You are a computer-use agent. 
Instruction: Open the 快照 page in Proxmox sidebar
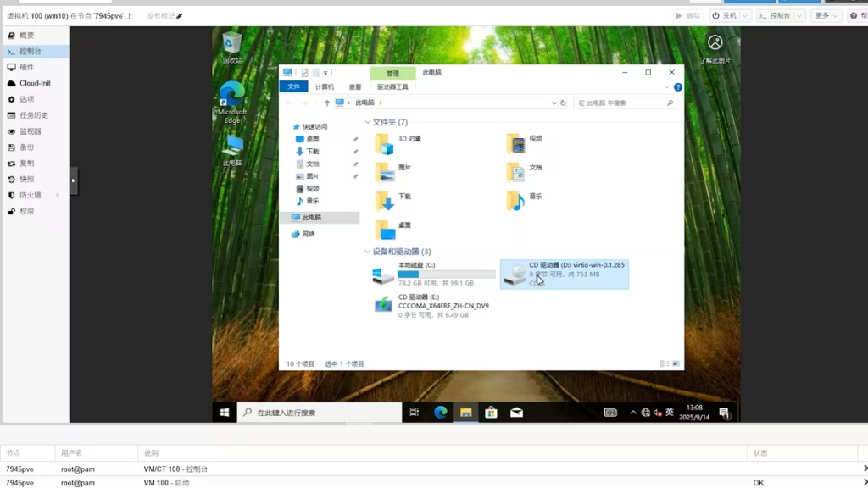[27, 179]
